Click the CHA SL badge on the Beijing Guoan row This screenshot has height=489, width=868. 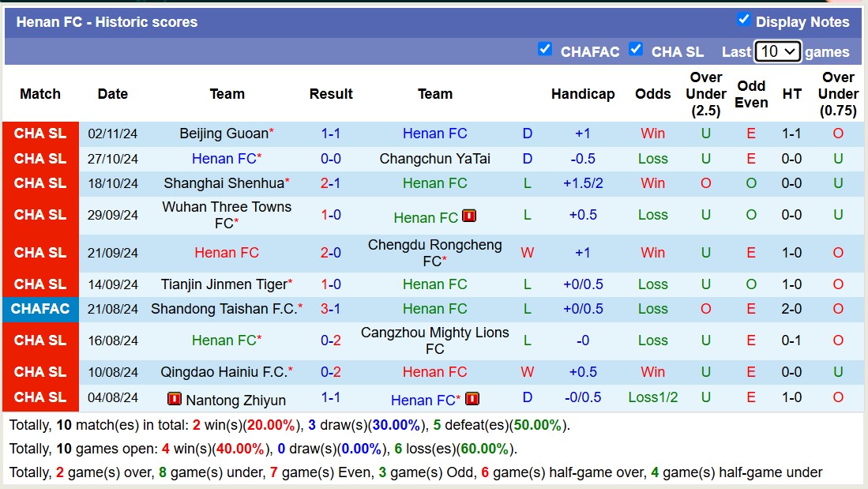point(40,134)
